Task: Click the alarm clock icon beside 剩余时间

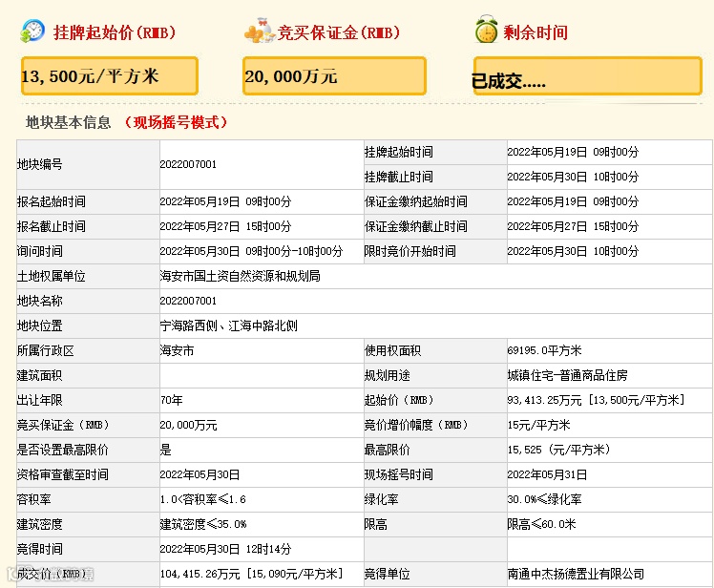Action: click(x=486, y=30)
